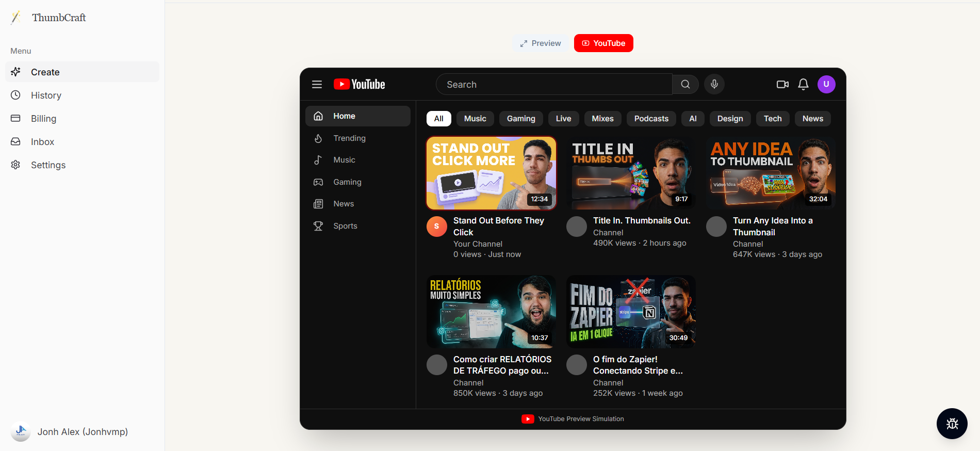Select the News filter chip
Image resolution: width=980 pixels, height=451 pixels.
[x=813, y=119]
